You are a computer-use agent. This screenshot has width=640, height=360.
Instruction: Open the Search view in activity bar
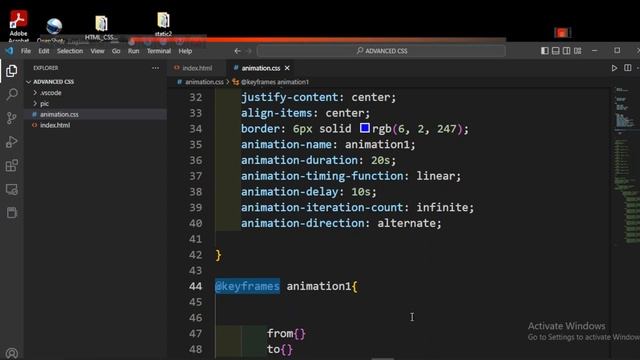point(11,94)
